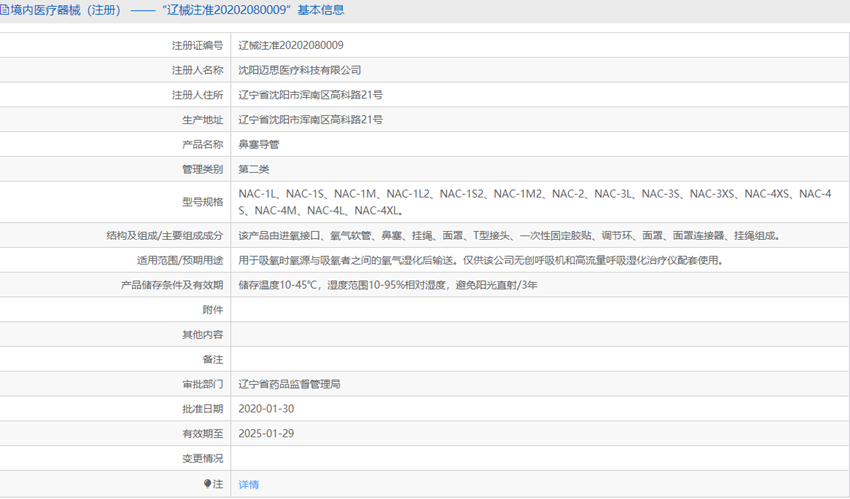Click the 其他内容 label

point(202,335)
